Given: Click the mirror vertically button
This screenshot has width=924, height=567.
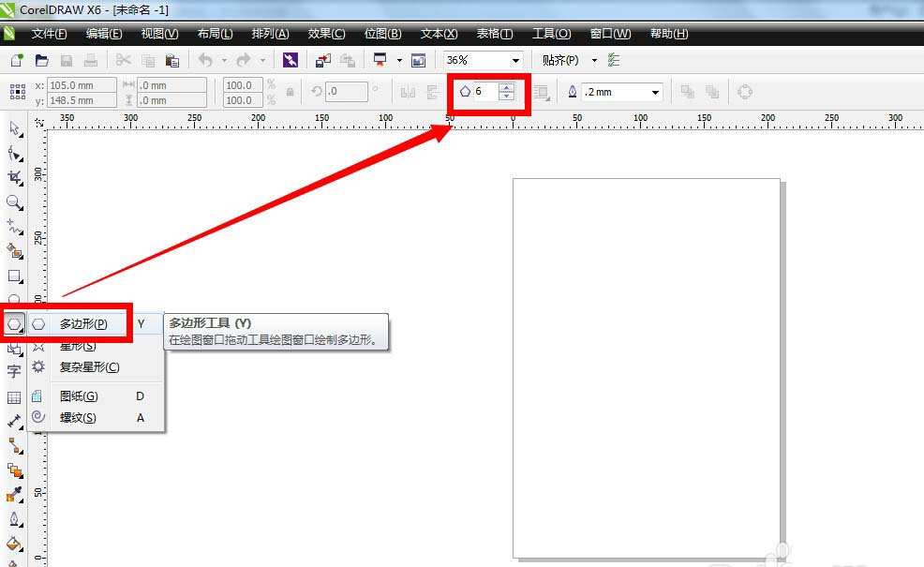Looking at the screenshot, I should click(432, 92).
